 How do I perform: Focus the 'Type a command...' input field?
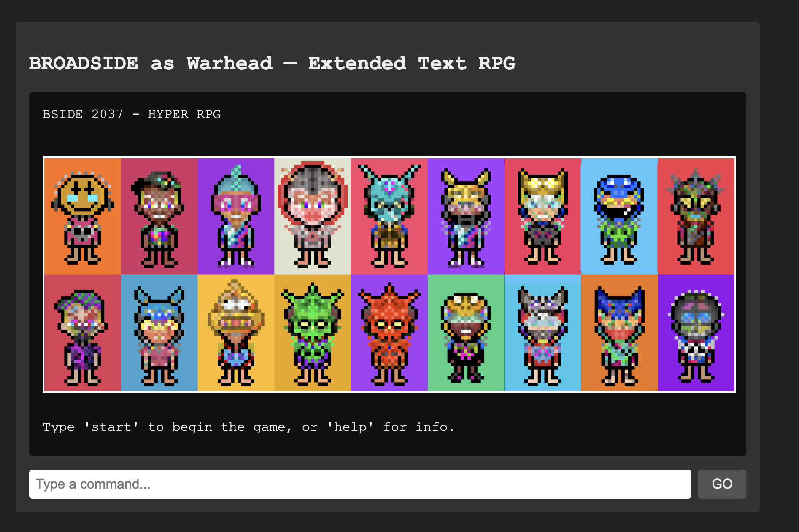point(360,484)
